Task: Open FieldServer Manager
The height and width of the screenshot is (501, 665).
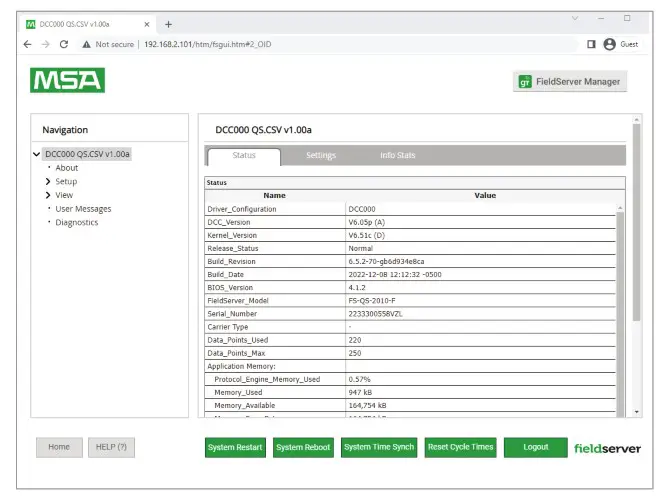Action: [570, 82]
